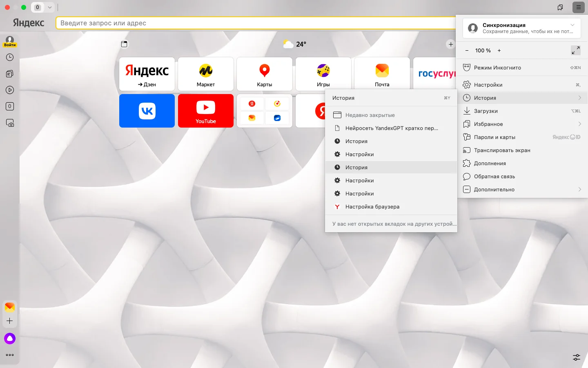
Task: Open the weather widget showing 24°
Action: 295,44
